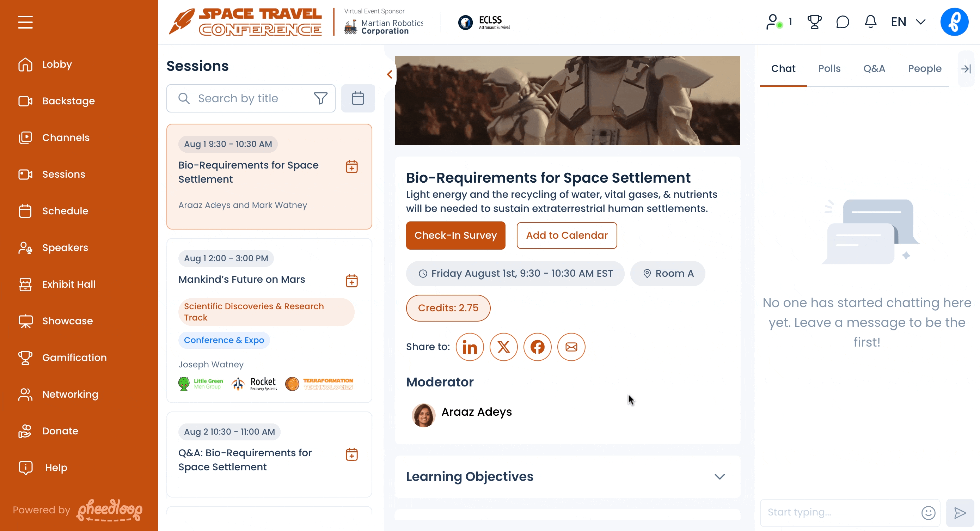Open Exhibit Hall from sidebar
Viewport: 980px width, 531px height.
[x=68, y=284]
